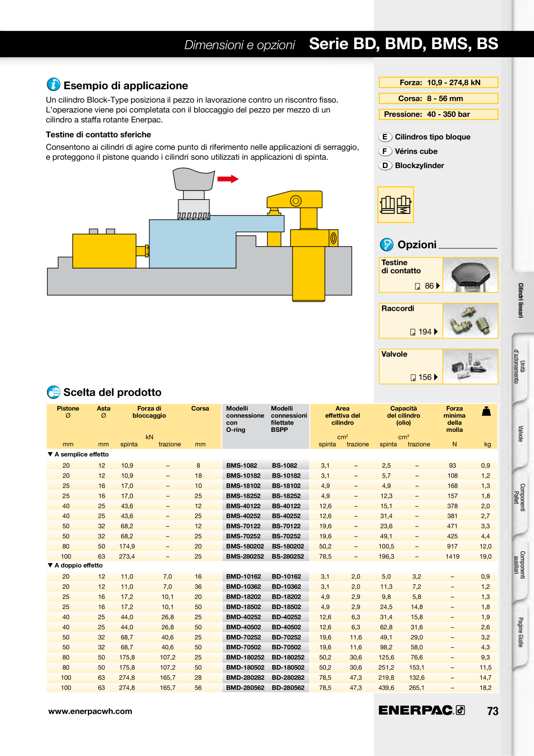Screen dimensions: 534x756
Task: Click the Scelta del prodotto hand icon
Action: pyautogui.click(x=53, y=392)
